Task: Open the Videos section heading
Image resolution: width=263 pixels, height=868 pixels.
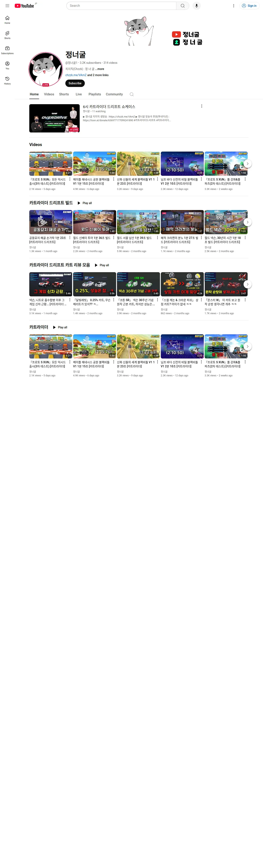Action: tap(36, 145)
